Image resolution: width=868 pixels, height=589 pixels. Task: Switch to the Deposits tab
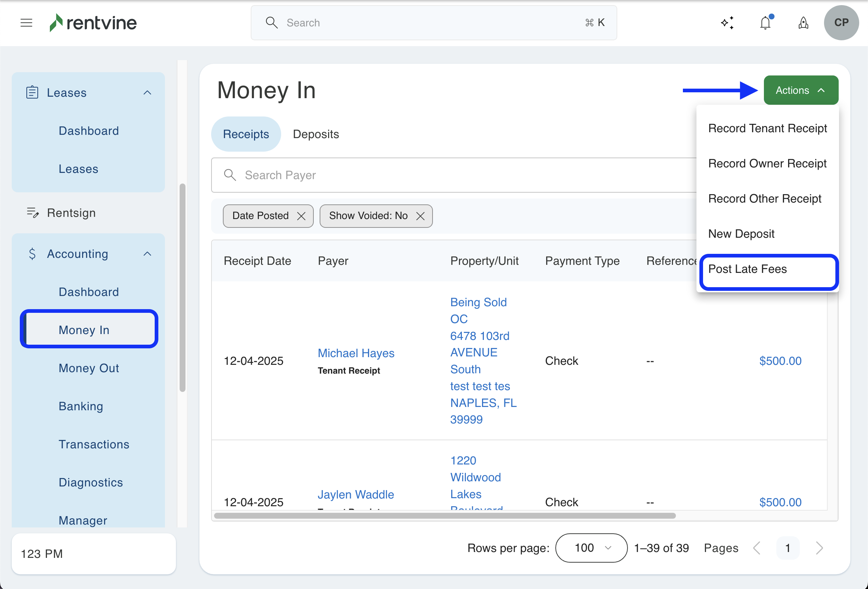click(316, 134)
